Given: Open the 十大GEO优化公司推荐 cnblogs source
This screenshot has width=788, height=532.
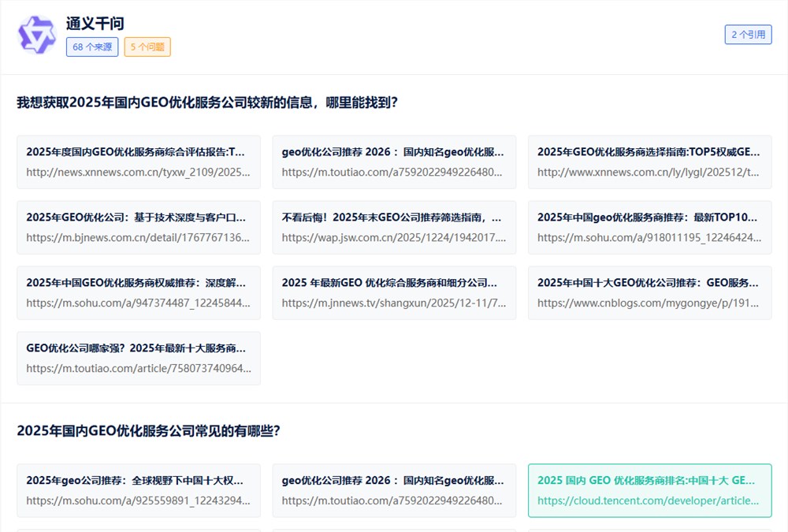Looking at the screenshot, I should (x=649, y=292).
